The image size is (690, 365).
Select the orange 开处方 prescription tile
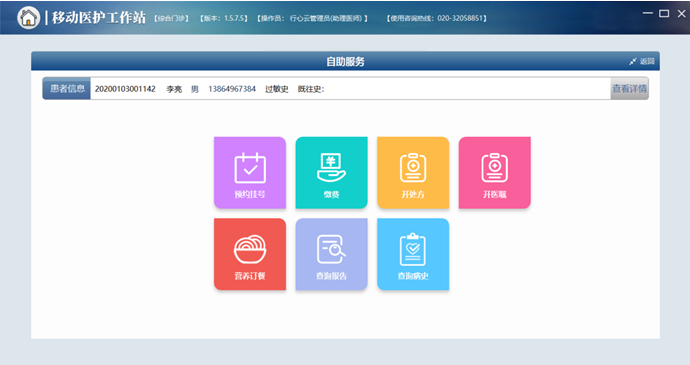click(413, 173)
